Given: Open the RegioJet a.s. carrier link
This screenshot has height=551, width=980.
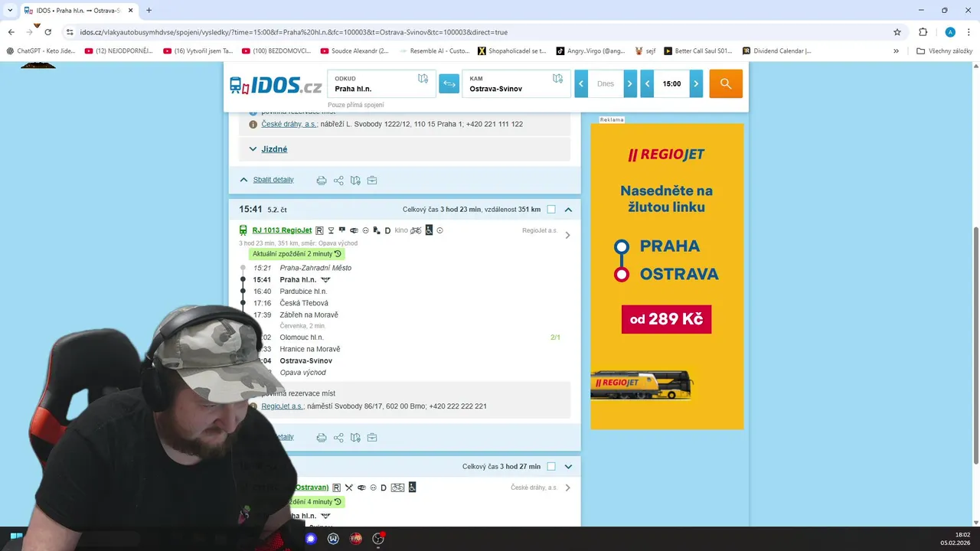Looking at the screenshot, I should (283, 406).
